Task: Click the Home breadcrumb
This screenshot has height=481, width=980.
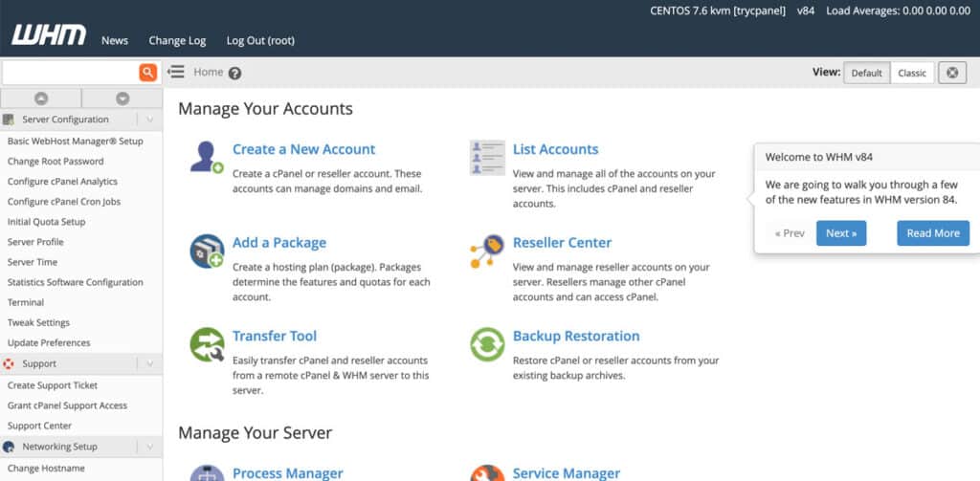Action: tap(208, 72)
